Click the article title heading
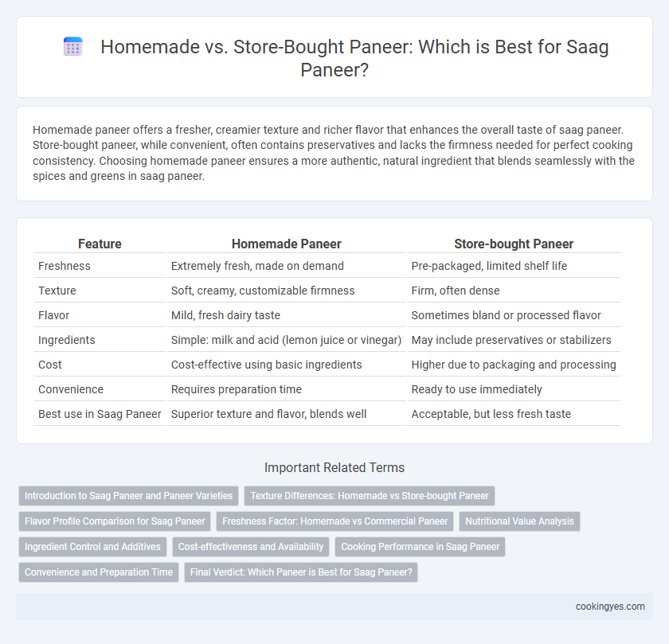Viewport: 669px width, 644px height. (354, 58)
